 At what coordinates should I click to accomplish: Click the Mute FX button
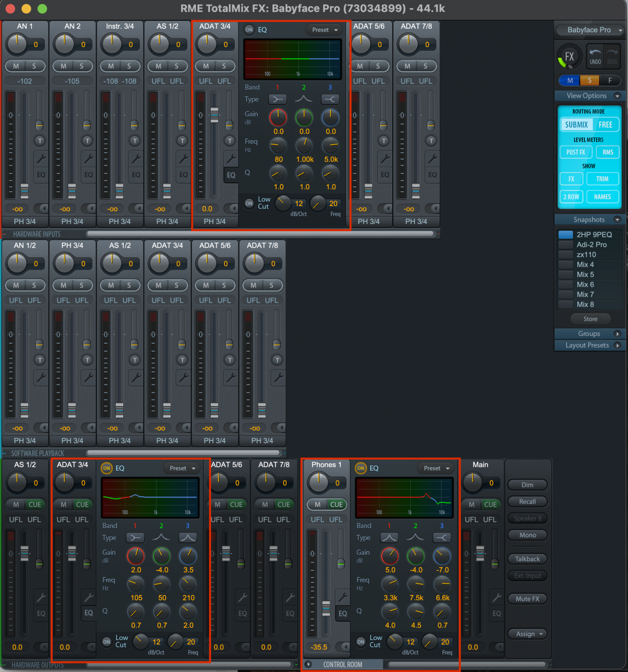pyautogui.click(x=528, y=599)
